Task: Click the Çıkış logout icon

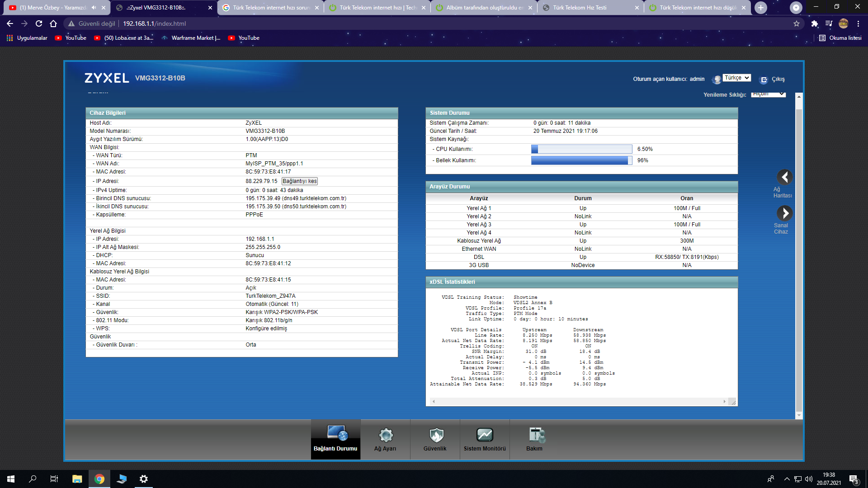Action: tap(764, 80)
